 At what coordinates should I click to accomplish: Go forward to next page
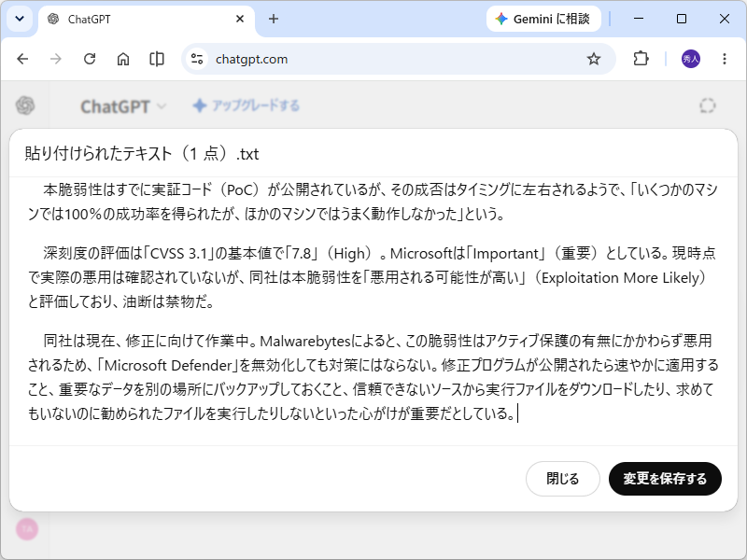[x=56, y=59]
